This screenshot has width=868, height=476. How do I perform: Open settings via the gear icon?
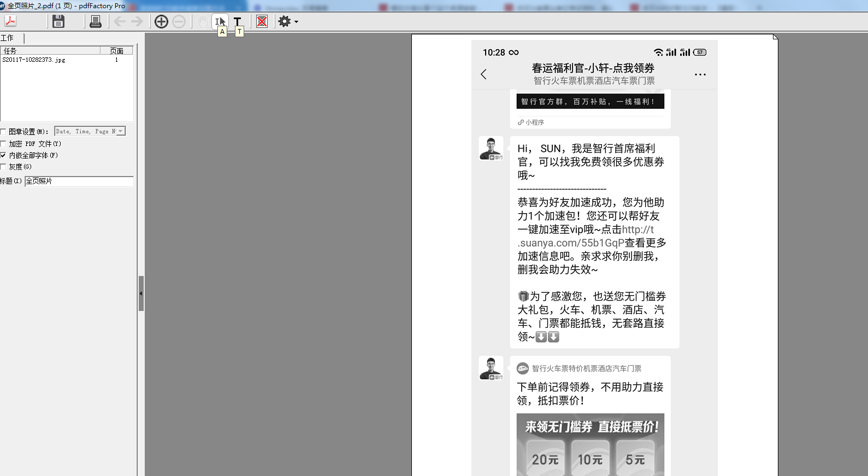(x=285, y=21)
